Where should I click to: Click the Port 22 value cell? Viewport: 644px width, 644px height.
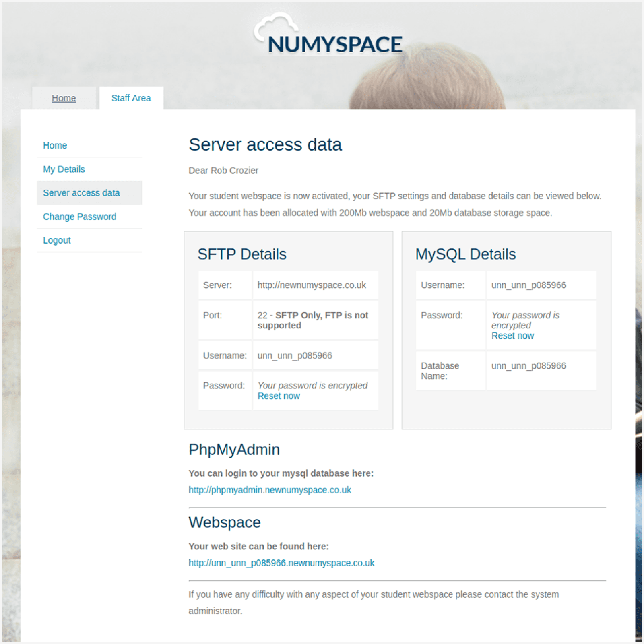pos(313,320)
